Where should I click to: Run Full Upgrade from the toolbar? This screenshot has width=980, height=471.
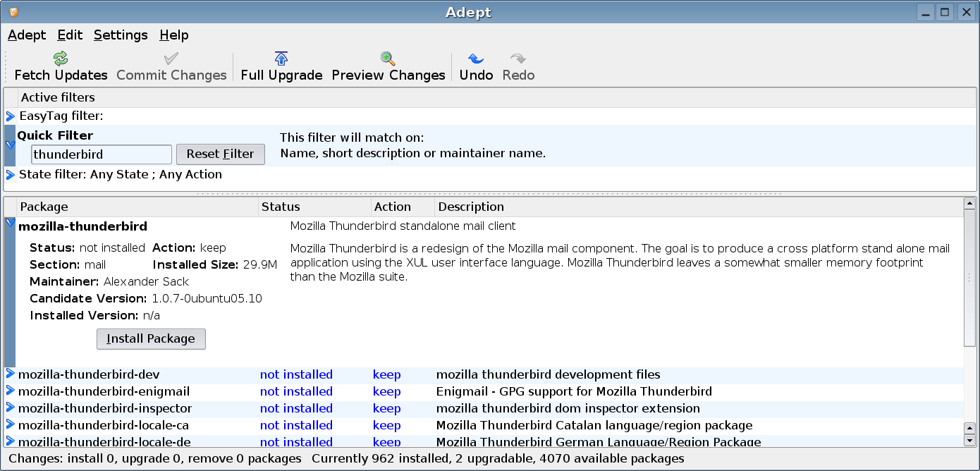[281, 66]
